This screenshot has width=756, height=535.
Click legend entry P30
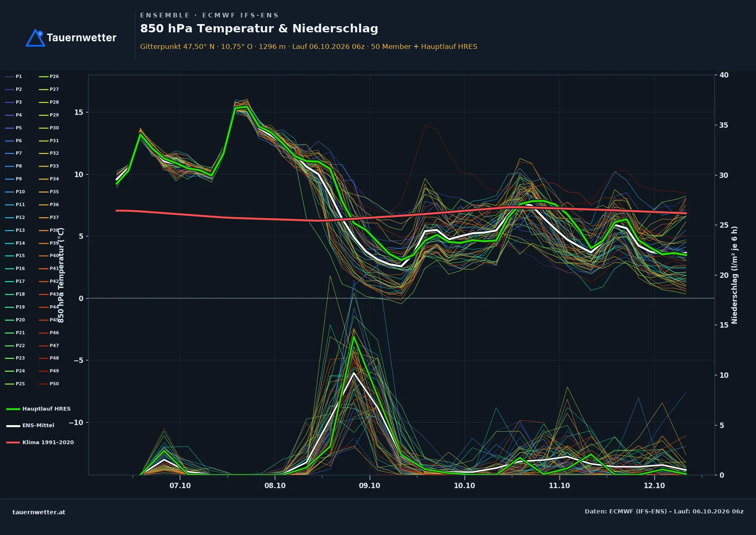[x=49, y=128]
